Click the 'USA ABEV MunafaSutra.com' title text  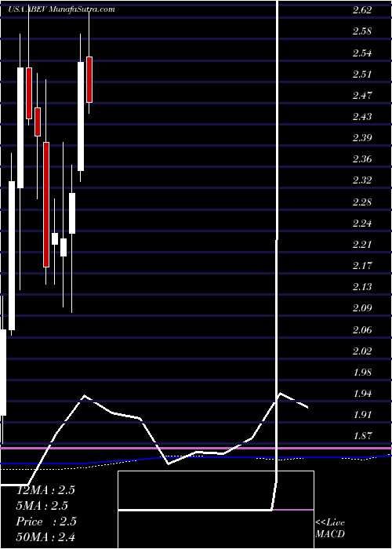(x=61, y=9)
